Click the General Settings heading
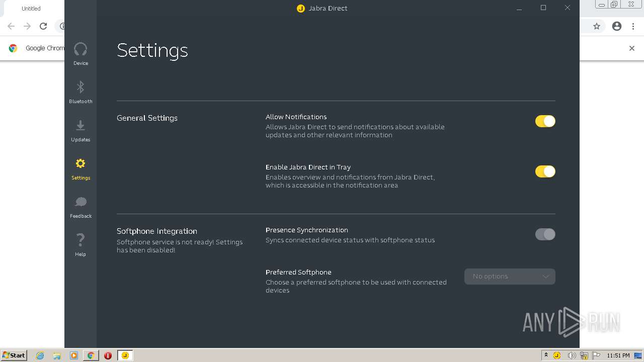This screenshot has height=362, width=644. click(x=147, y=118)
